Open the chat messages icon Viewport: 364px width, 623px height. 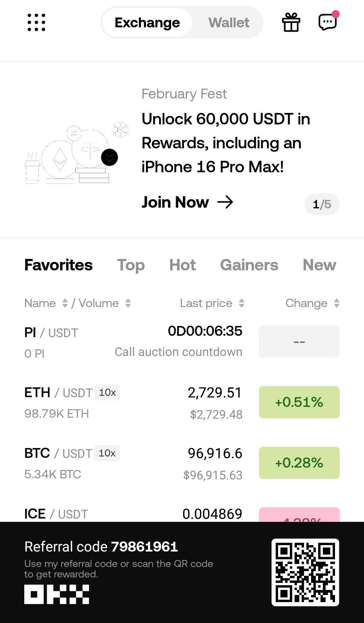coord(328,22)
